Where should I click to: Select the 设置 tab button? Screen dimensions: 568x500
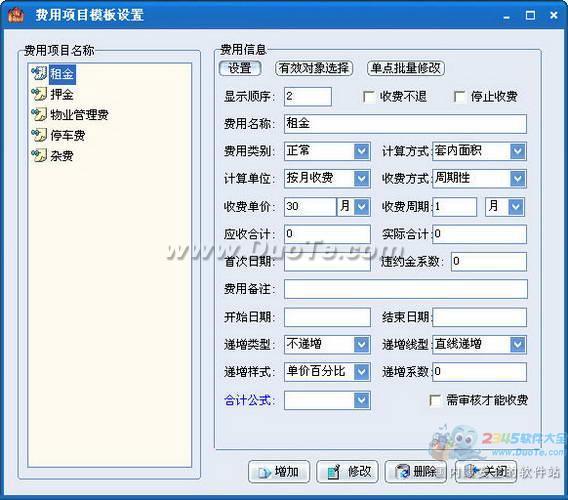[240, 68]
